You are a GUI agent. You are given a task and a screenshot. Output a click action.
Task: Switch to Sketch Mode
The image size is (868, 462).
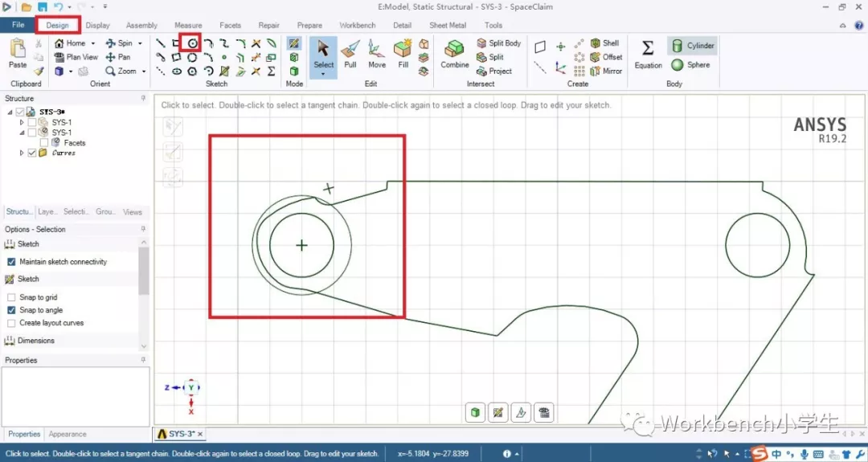[x=294, y=43]
